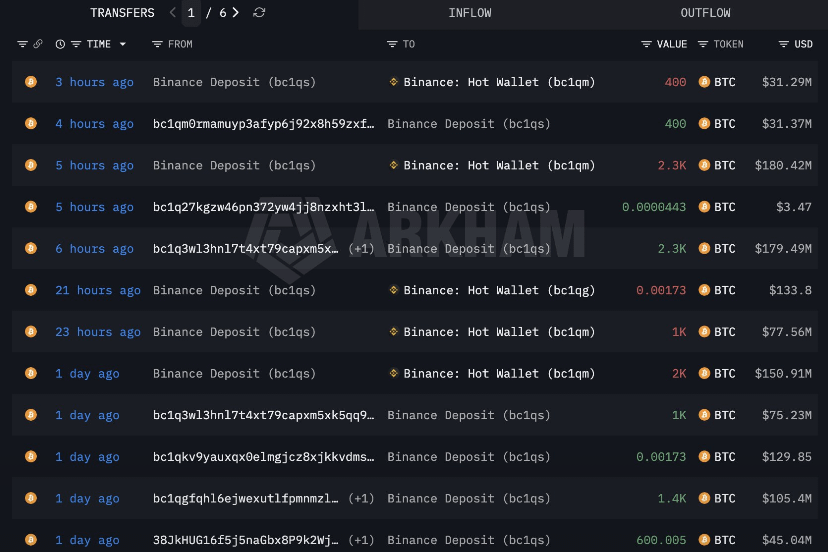The height and width of the screenshot is (552, 828).
Task: Refresh the transfers list
Action: pos(259,13)
